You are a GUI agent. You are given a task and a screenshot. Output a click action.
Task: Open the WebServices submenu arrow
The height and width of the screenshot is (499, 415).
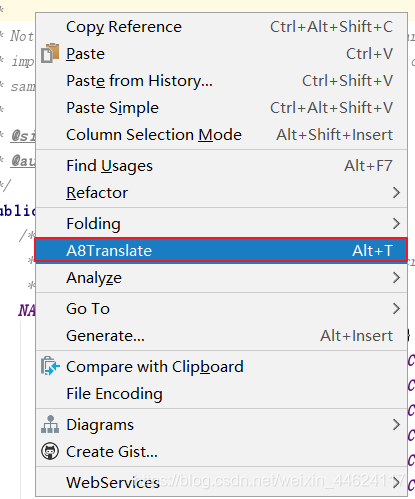pyautogui.click(x=396, y=482)
